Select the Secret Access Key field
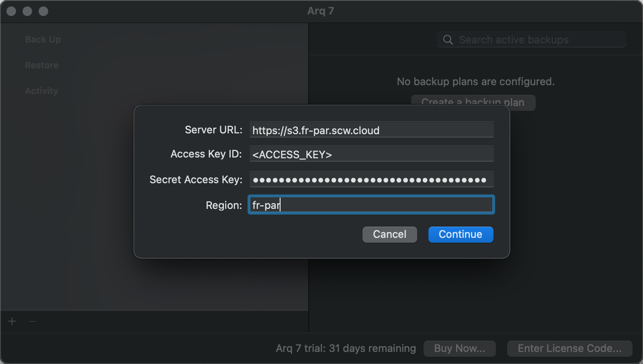The image size is (643, 364). tap(371, 180)
